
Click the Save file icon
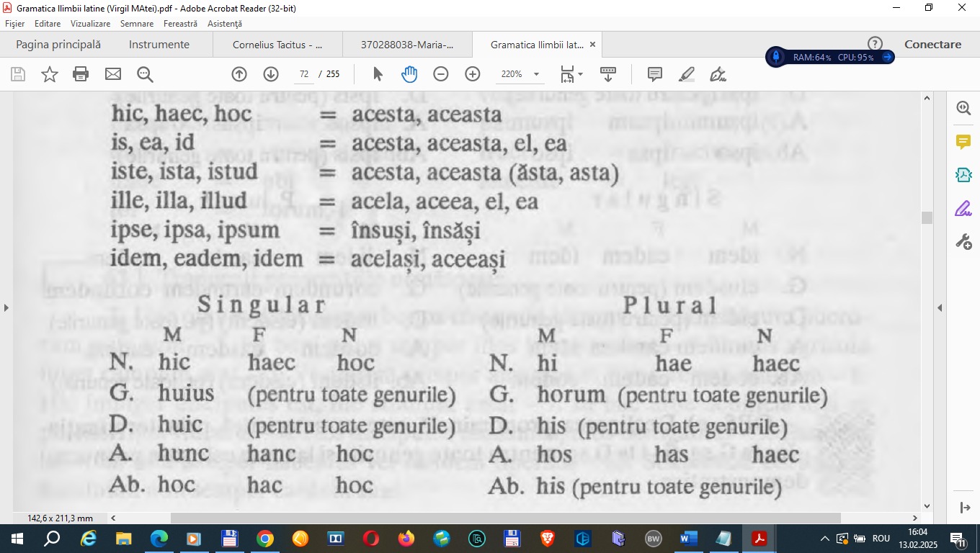point(18,74)
